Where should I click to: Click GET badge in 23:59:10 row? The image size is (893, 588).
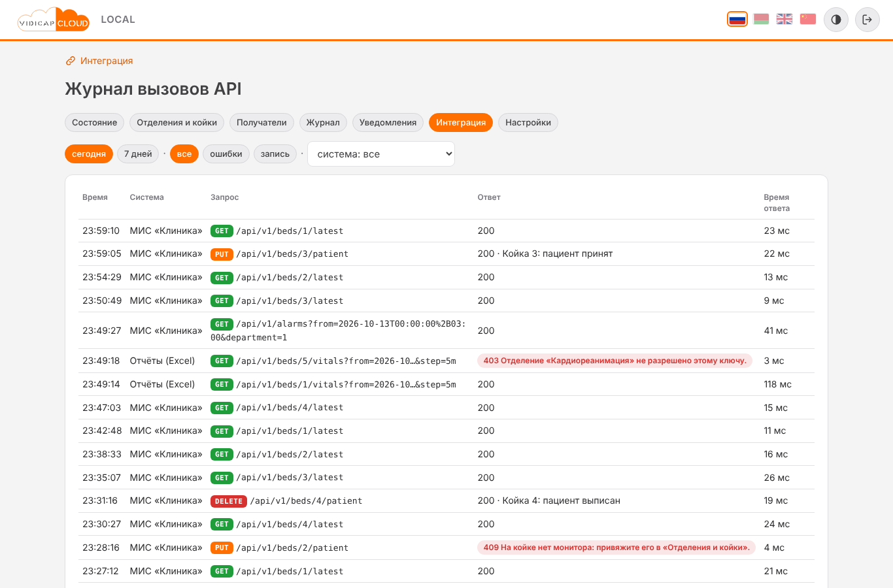coord(222,231)
